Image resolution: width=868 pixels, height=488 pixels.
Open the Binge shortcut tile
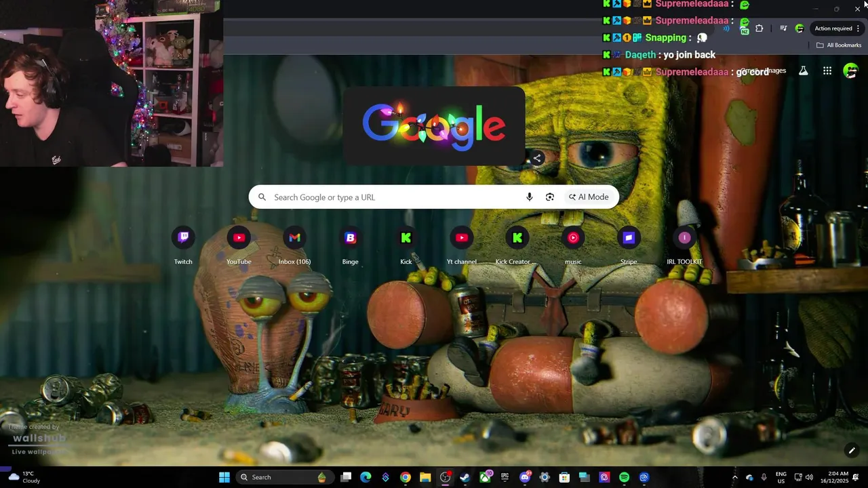tap(350, 245)
